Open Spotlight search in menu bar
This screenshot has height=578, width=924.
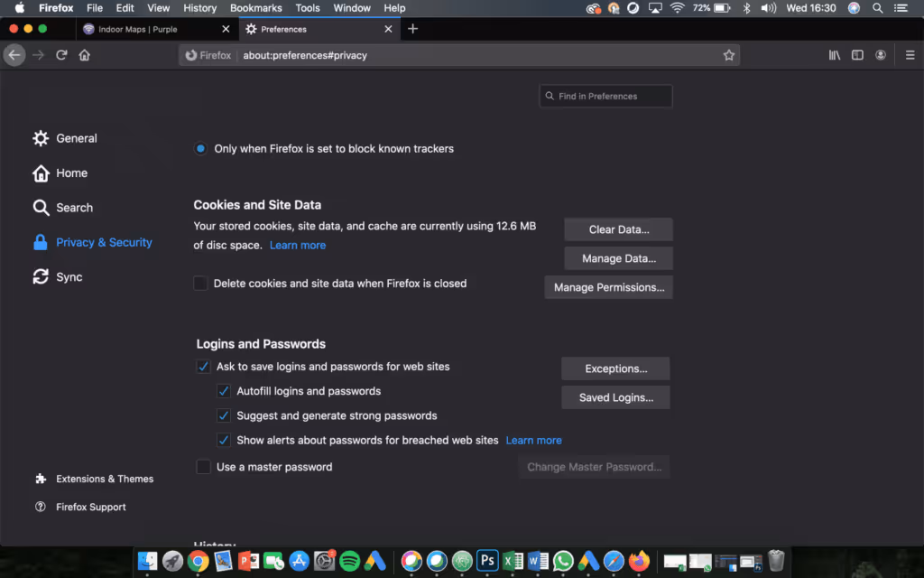coord(877,8)
